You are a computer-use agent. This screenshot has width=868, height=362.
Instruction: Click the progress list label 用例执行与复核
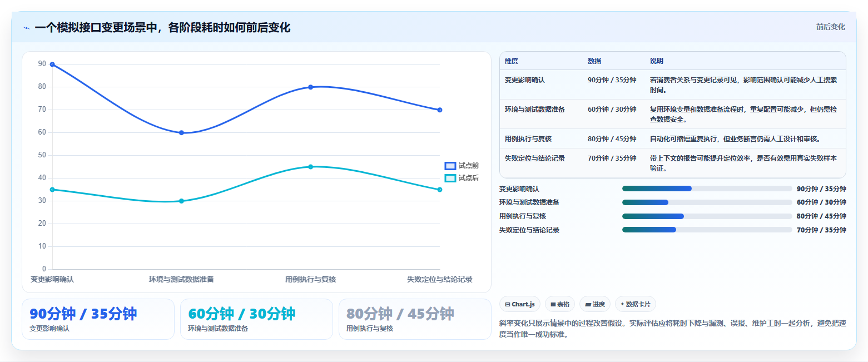coord(523,216)
